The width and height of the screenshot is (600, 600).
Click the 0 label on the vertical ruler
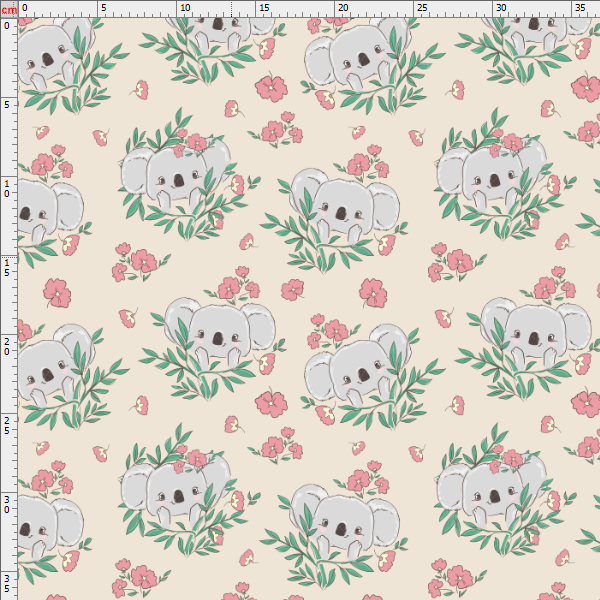[7, 26]
